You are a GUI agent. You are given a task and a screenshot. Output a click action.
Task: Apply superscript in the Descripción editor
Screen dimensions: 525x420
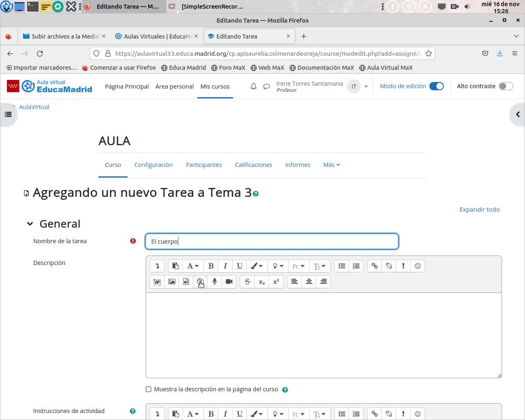pyautogui.click(x=276, y=282)
